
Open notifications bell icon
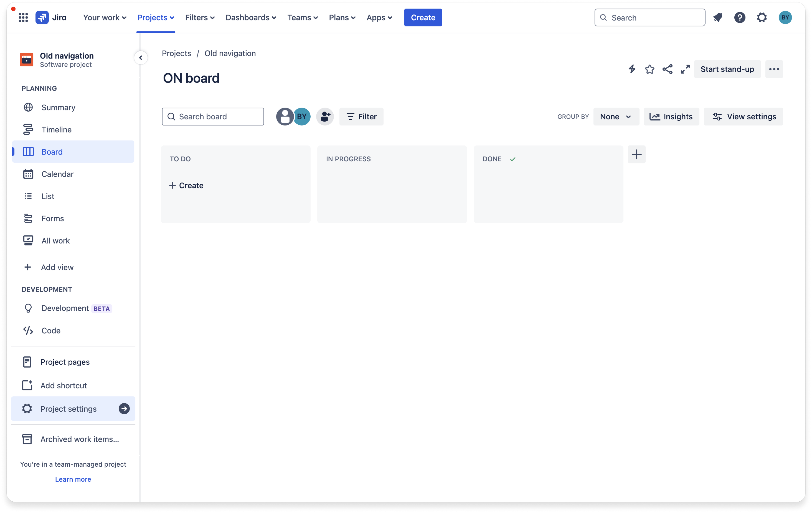[x=718, y=17]
